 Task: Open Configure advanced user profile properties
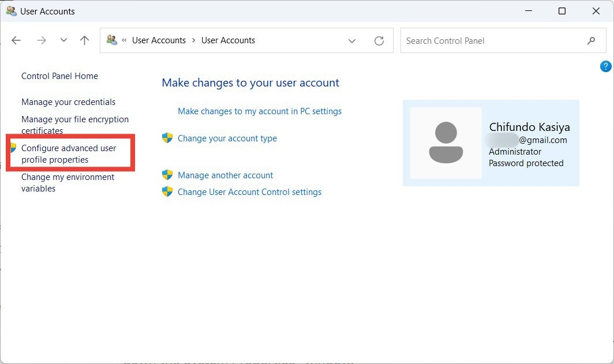click(x=69, y=153)
